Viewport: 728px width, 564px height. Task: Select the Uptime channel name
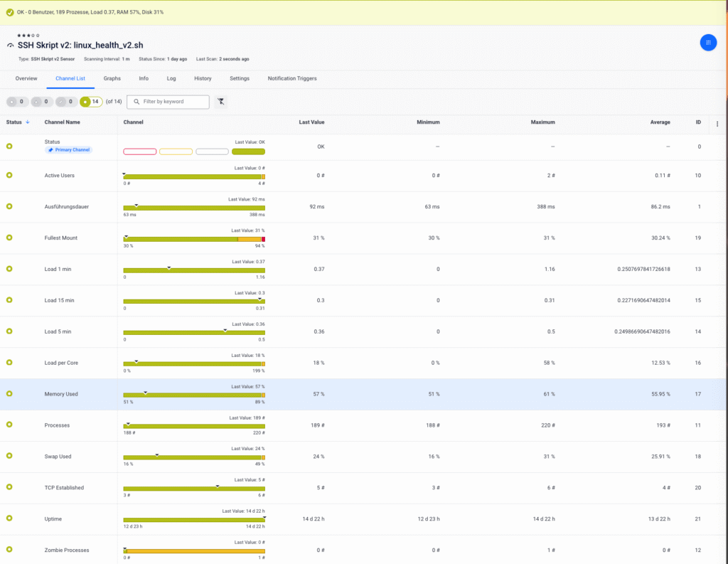pyautogui.click(x=53, y=518)
